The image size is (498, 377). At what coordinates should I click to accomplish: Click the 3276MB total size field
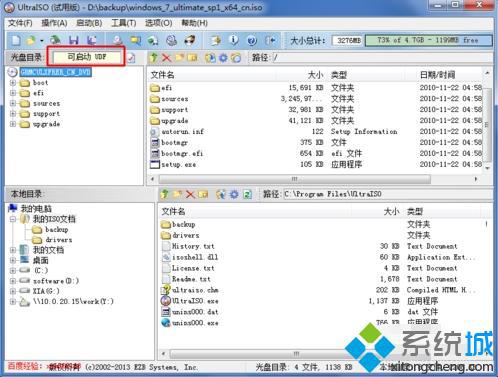click(348, 41)
